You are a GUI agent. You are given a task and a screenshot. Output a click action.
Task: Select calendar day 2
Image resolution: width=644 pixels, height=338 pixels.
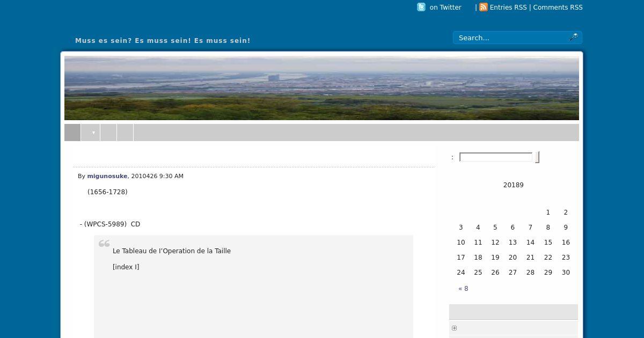(566, 212)
